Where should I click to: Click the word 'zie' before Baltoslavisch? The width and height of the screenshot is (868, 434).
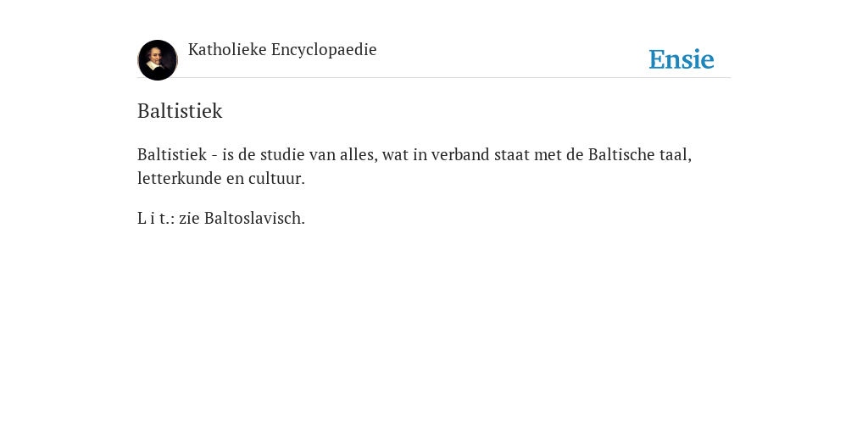(189, 218)
